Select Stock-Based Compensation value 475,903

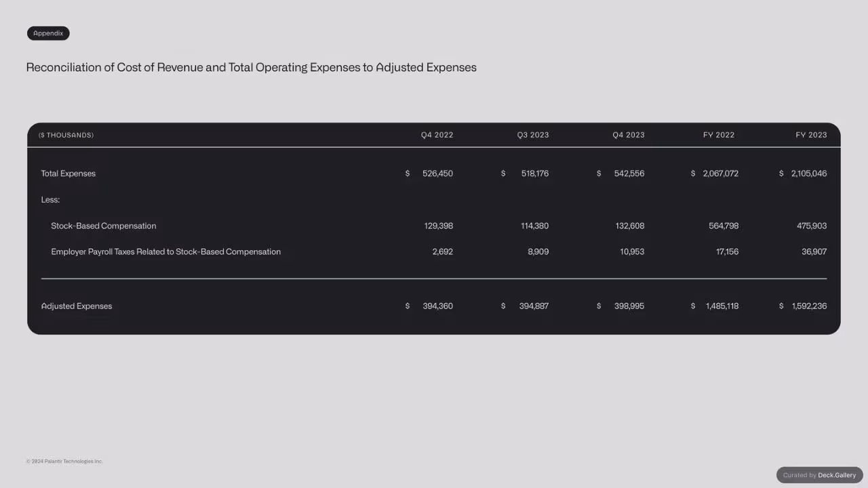click(812, 226)
